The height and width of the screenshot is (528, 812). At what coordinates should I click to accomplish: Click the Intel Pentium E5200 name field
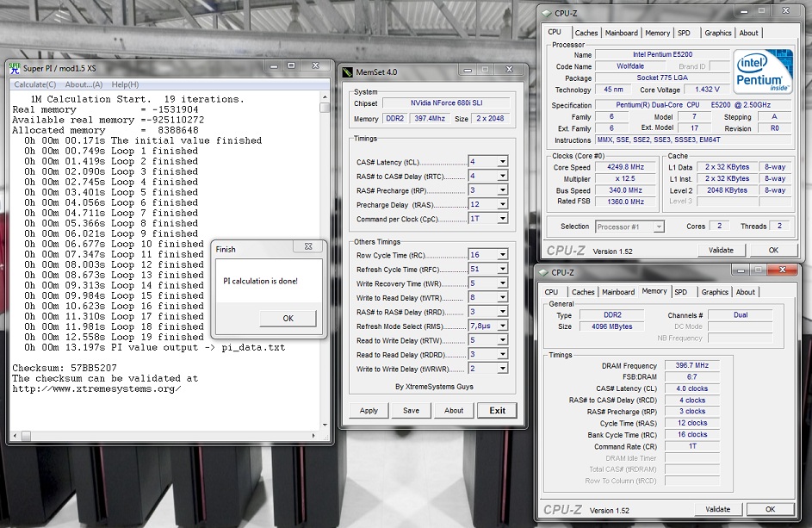point(662,54)
